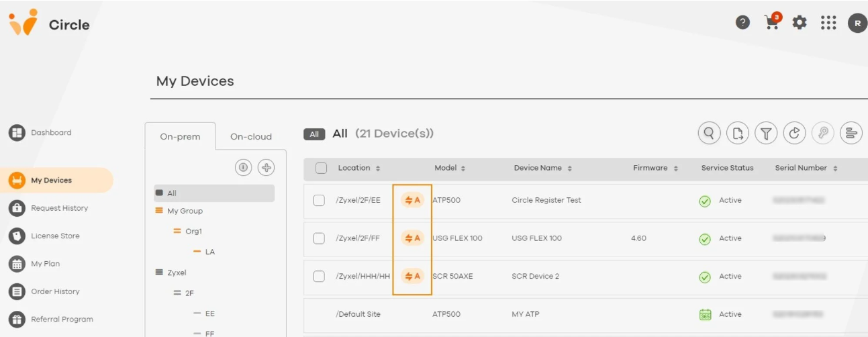Screen dimensions: 868x337
Task: Click firmware value 4.60
Action: pos(638,238)
